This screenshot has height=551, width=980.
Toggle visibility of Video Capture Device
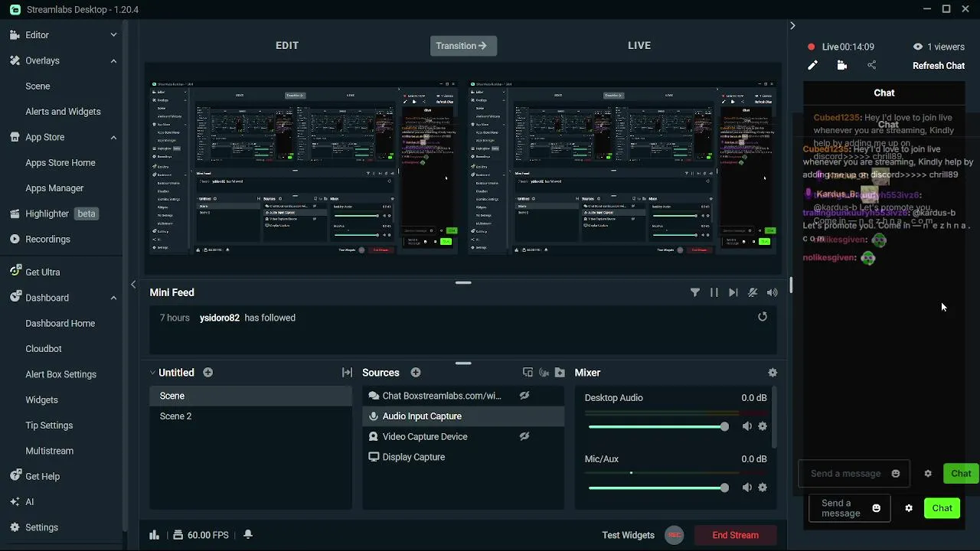[524, 436]
